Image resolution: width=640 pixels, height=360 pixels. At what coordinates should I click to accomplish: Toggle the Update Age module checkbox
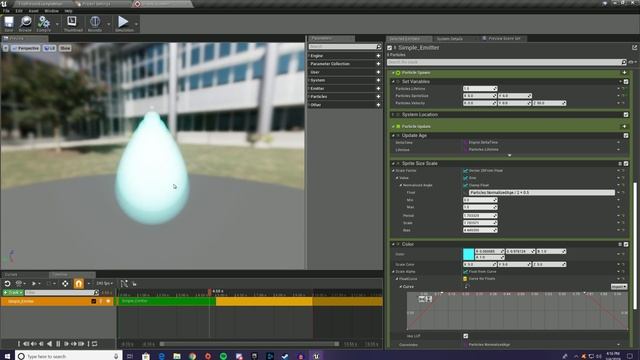pos(626,136)
